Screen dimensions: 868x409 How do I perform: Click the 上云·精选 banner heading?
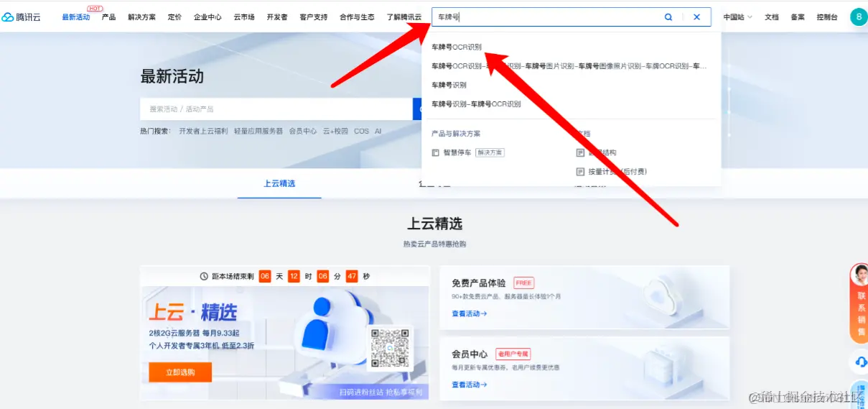coord(192,313)
